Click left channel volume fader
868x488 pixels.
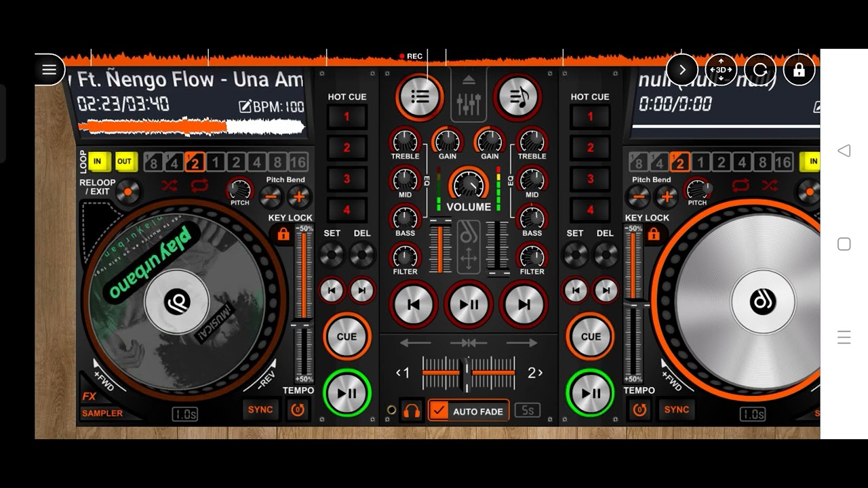click(x=440, y=247)
